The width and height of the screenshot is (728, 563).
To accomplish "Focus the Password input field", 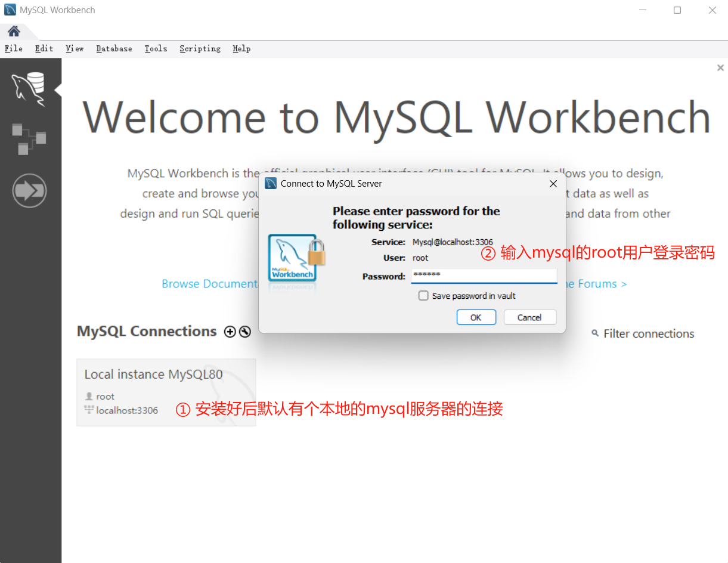I will click(484, 276).
